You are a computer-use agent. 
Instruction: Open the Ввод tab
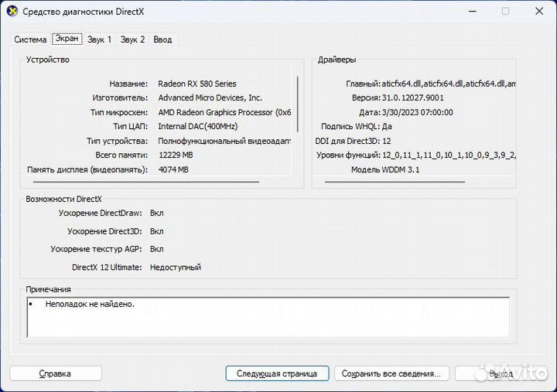(x=162, y=39)
